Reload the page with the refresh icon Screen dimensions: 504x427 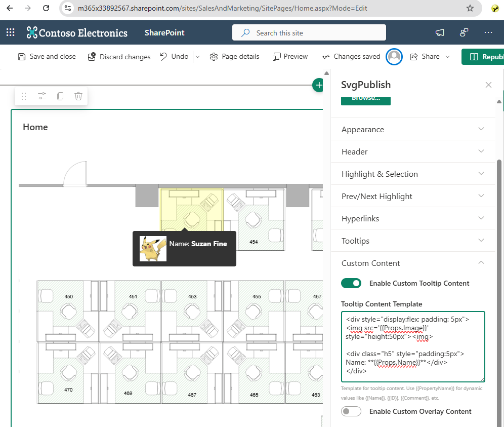[x=46, y=8]
